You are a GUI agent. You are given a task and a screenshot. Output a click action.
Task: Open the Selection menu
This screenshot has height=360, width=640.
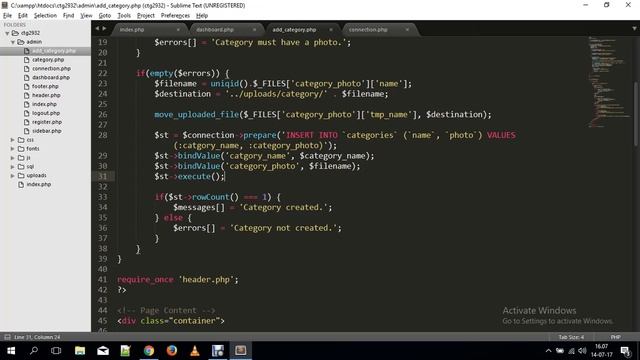tap(45, 16)
